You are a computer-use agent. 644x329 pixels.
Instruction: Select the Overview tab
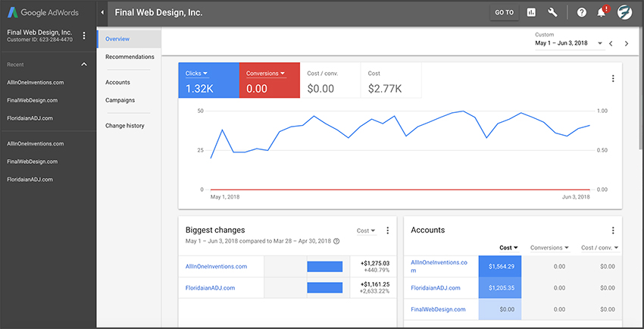[129, 39]
